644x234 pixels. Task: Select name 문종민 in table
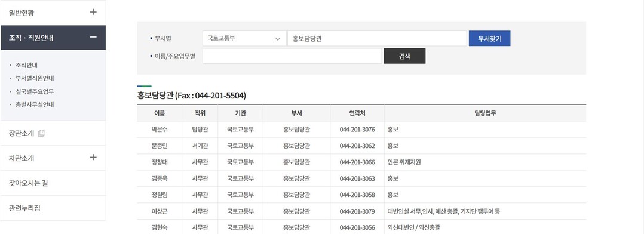click(x=160, y=146)
